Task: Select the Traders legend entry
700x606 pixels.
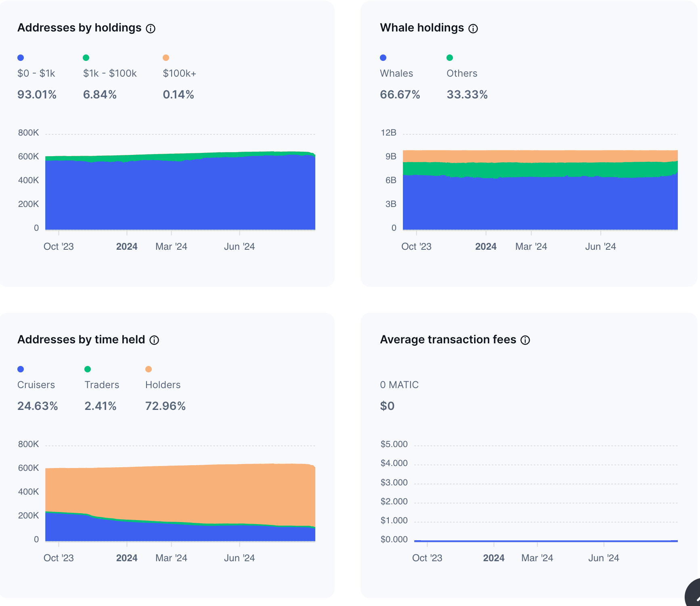Action: tap(102, 385)
